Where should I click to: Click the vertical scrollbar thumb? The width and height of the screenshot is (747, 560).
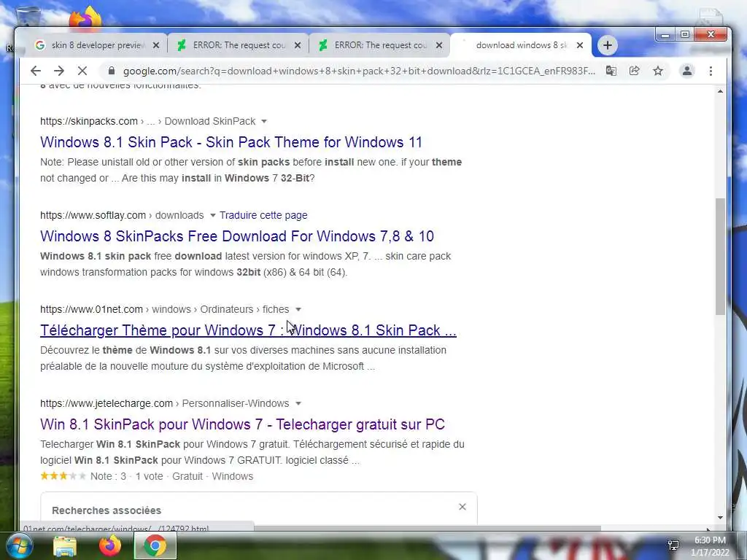pos(720,256)
